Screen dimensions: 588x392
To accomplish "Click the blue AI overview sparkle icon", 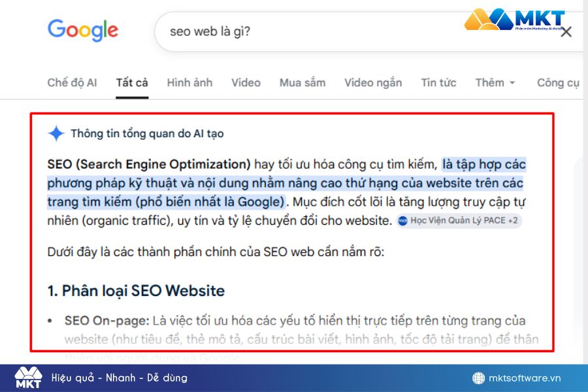I will pos(56,133).
